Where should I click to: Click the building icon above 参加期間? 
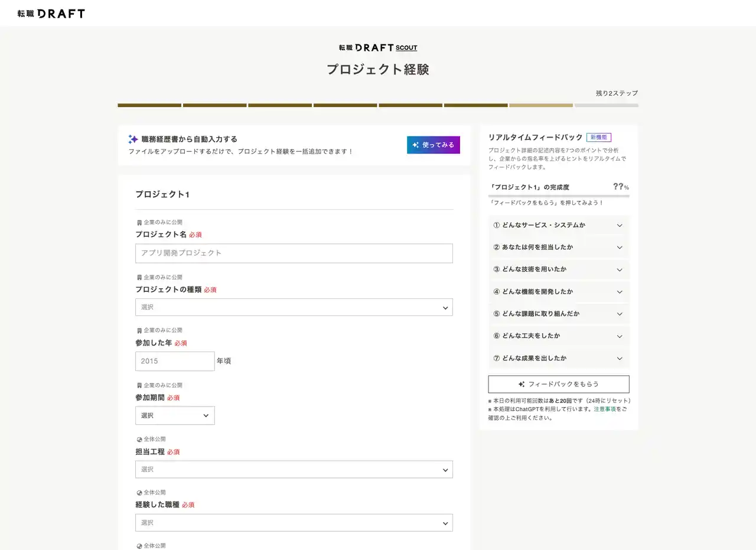point(139,385)
